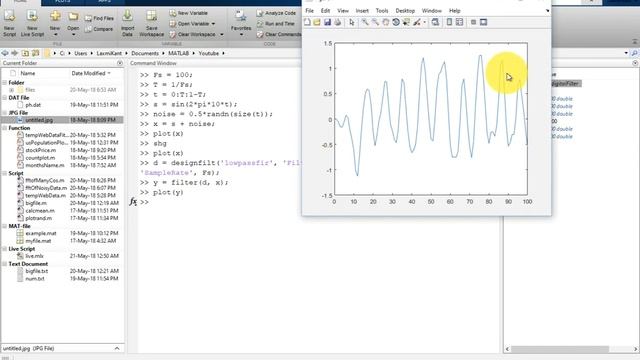Open the Help menu in figure window
The height and width of the screenshot is (360, 640).
pos(454,11)
